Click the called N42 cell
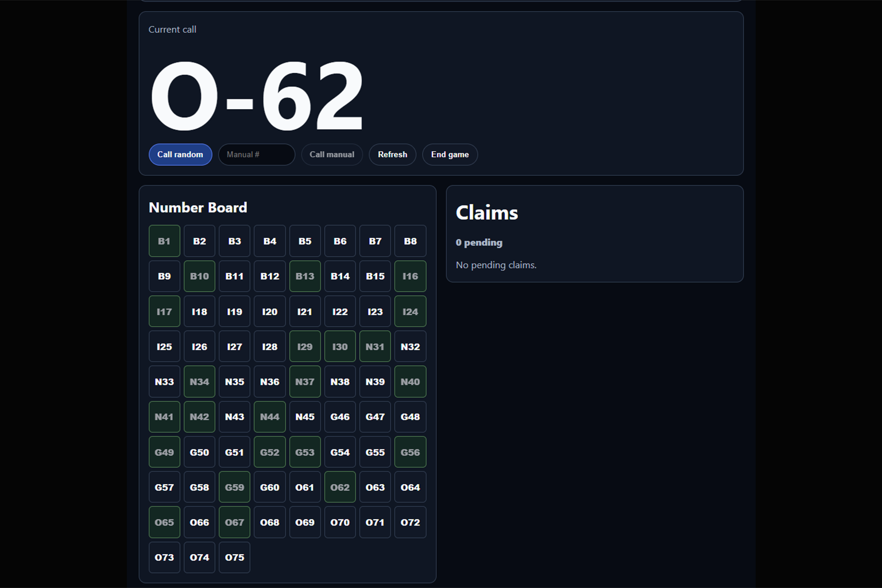Screen dimensions: 882x588 pos(199,417)
